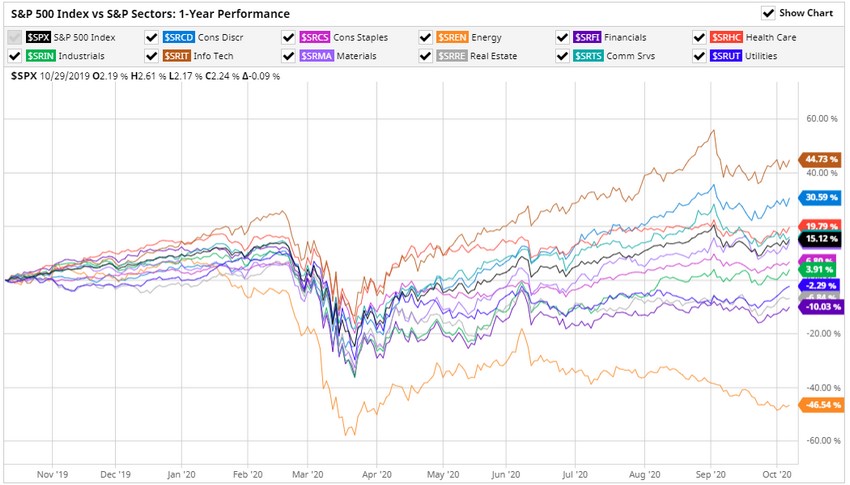Uncheck the Cons Discr sector checkbox
Image resolution: width=850 pixels, height=485 pixels.
(152, 37)
